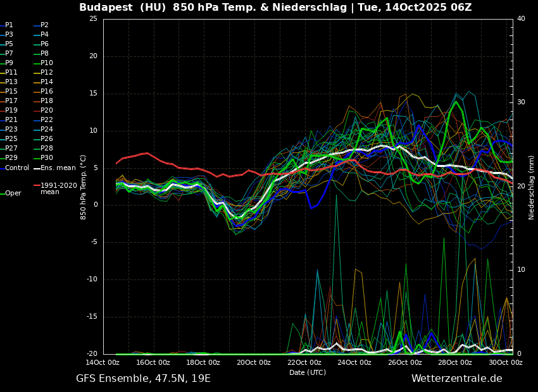Screen dimensions: 538x392
Task: Click the 25 temperature axis tick
Action: (93, 19)
